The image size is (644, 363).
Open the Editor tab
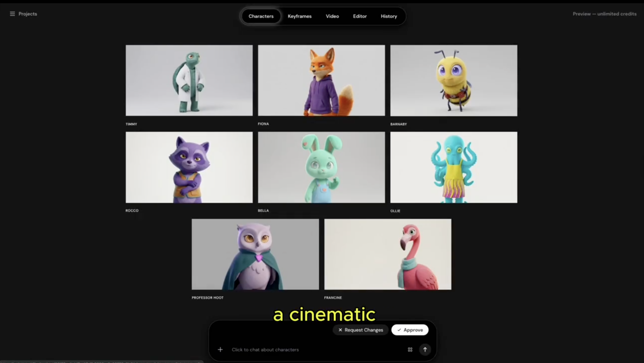point(360,16)
